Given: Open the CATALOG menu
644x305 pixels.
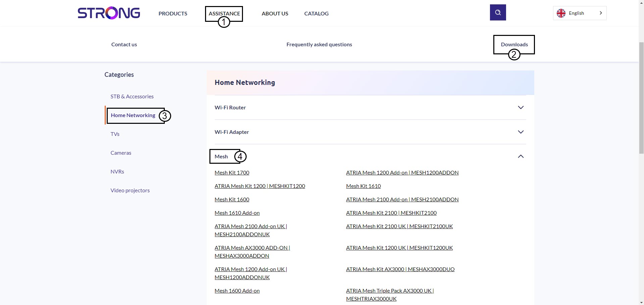Looking at the screenshot, I should coord(316,13).
